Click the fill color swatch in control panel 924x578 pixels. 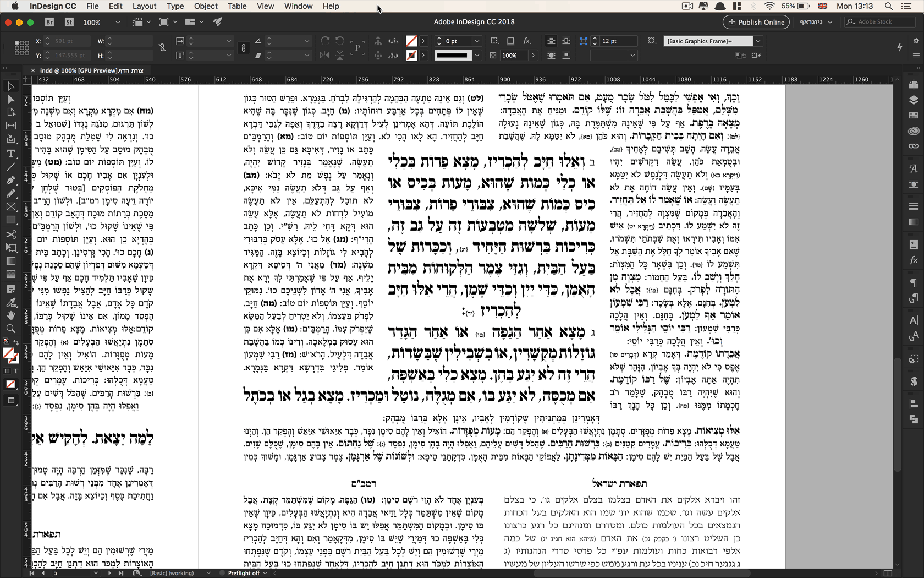411,41
